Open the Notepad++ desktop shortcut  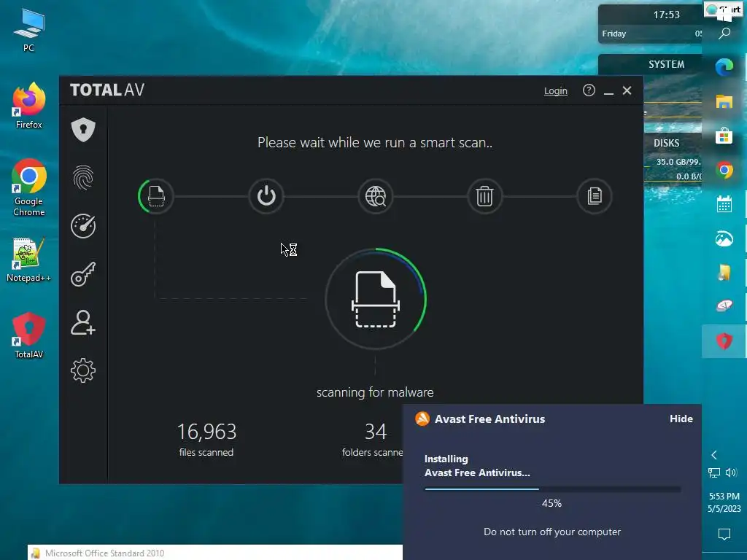pyautogui.click(x=28, y=260)
